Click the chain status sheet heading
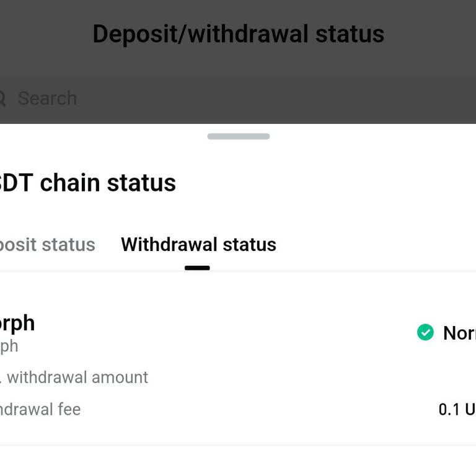 click(87, 183)
